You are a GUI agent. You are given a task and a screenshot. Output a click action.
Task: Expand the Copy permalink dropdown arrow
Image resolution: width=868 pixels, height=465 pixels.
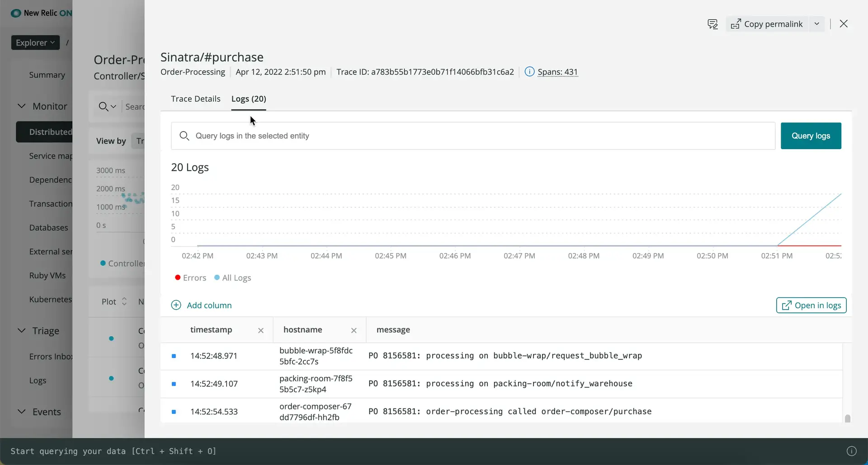click(816, 24)
